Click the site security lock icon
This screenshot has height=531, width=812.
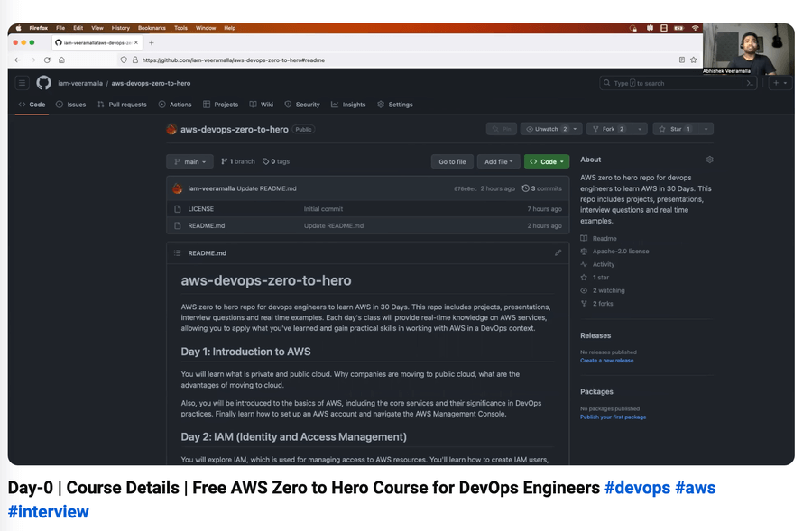tap(135, 60)
